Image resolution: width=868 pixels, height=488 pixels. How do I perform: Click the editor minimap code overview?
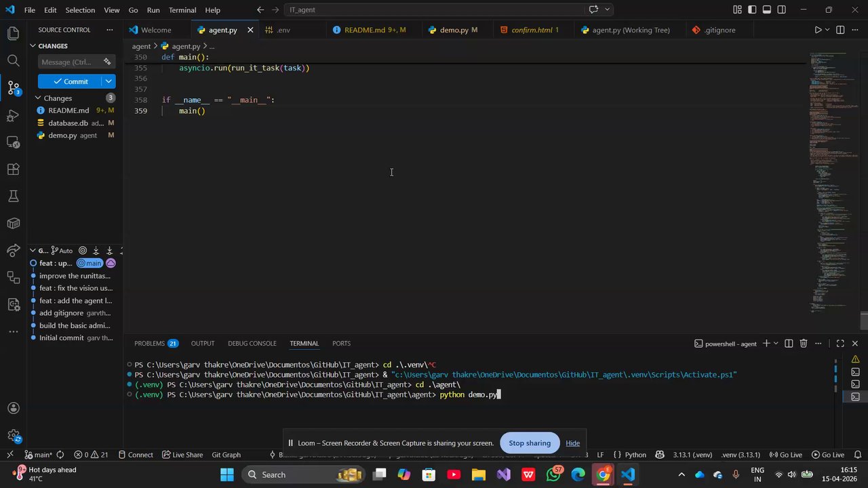click(831, 169)
